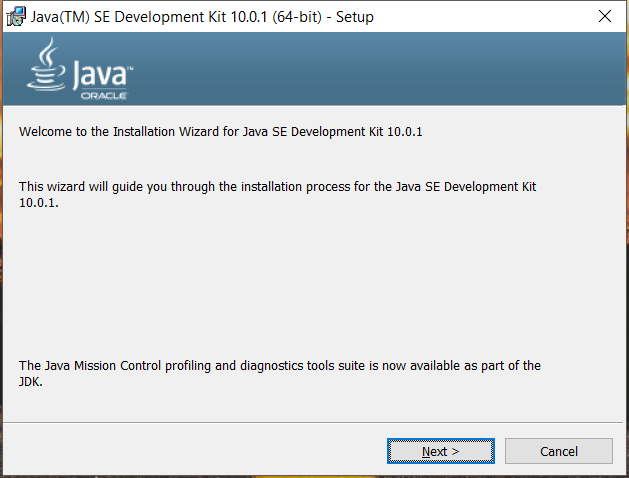
Task: Click the 'JDK.' word on last line
Action: tap(32, 381)
